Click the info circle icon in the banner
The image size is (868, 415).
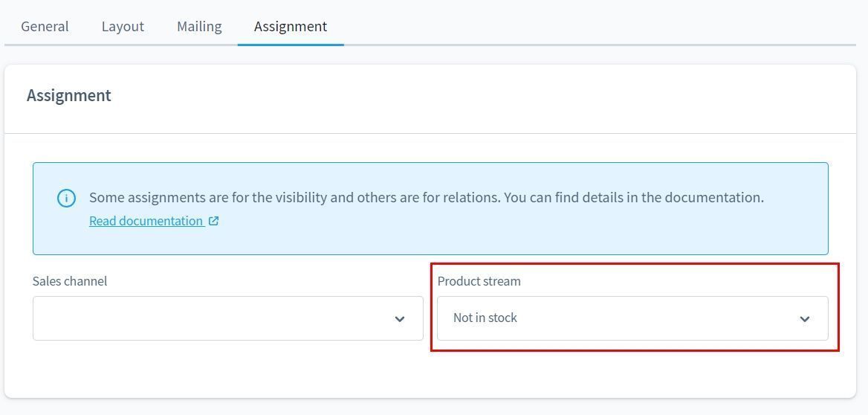(66, 198)
